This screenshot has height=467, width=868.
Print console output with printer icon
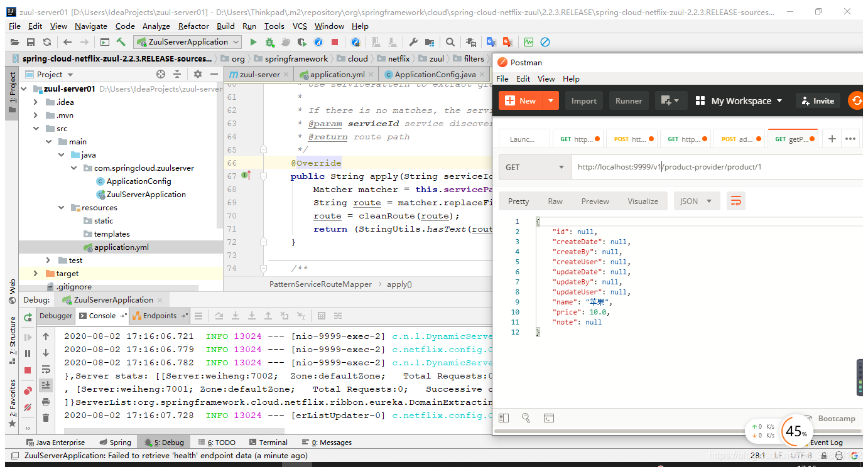coord(46,401)
